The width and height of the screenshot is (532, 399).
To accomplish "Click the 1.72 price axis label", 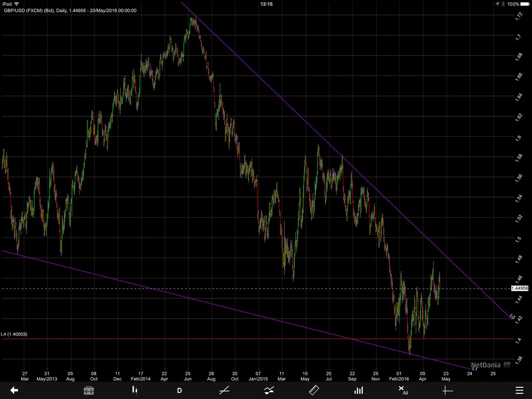I will [x=519, y=16].
